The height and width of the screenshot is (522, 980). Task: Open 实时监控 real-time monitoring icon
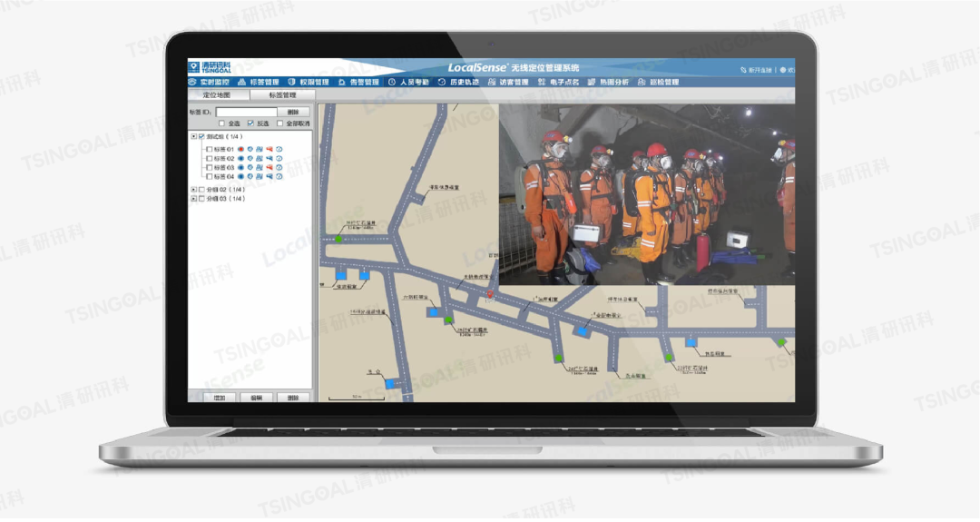tap(193, 82)
